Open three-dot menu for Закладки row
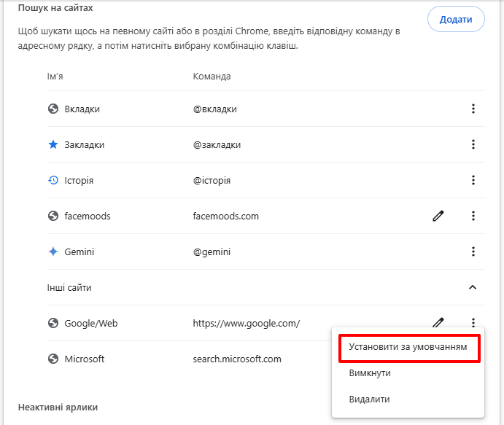Screen dimensions: 504x425 [x=473, y=144]
